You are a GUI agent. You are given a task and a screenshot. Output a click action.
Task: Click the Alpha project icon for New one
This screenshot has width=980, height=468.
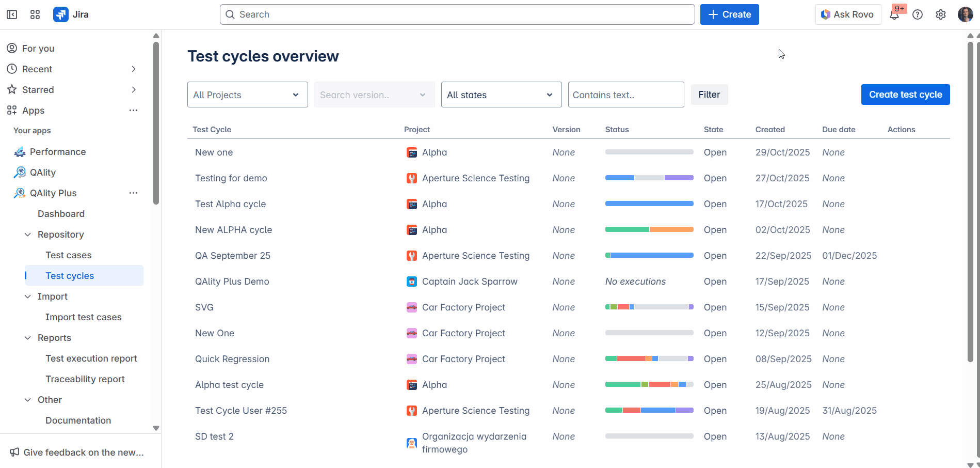pyautogui.click(x=412, y=152)
